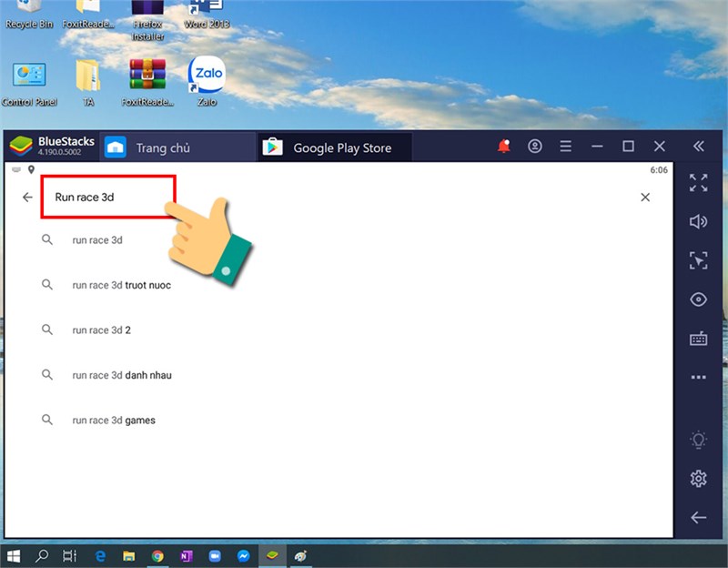Launch Microsoft Edge from the taskbar
This screenshot has height=568, width=728.
tap(100, 556)
